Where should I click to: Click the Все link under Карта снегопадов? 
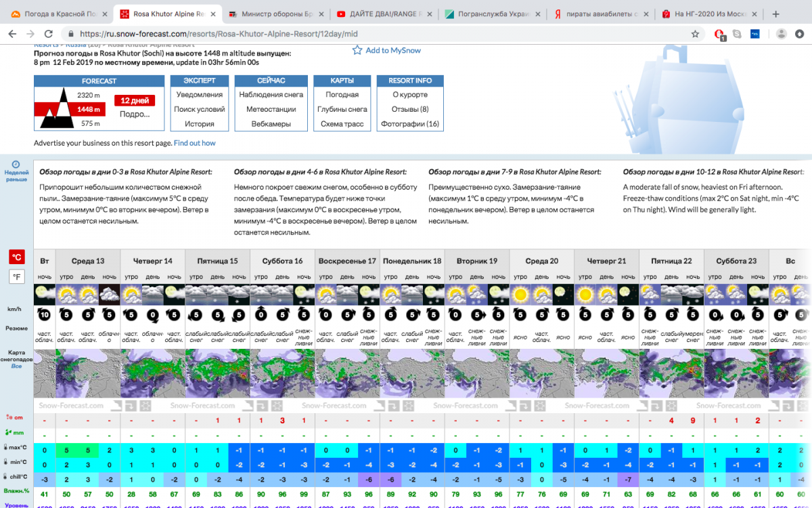16,366
